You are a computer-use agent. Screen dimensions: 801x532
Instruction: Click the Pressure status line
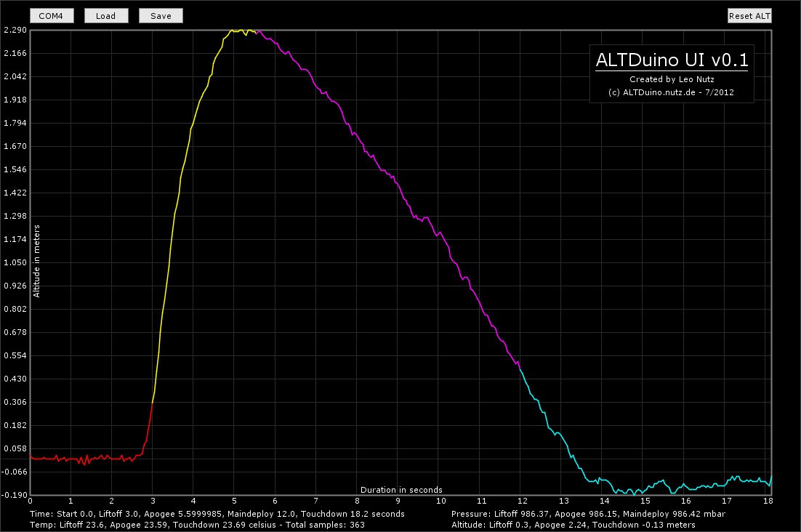[x=589, y=514]
